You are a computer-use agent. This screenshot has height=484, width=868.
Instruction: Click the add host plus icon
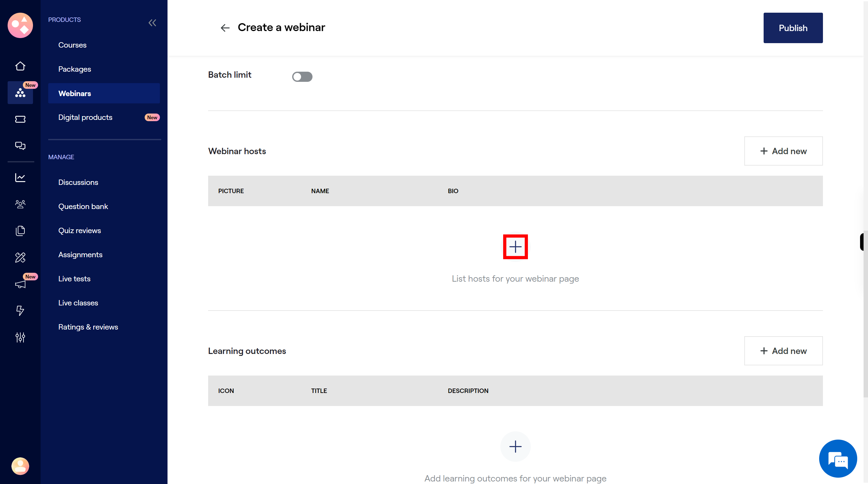[x=515, y=246]
